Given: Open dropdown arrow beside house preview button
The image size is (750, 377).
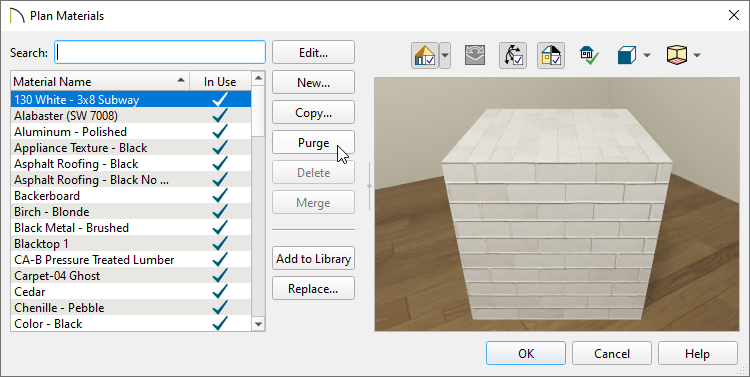Looking at the screenshot, I should point(445,55).
